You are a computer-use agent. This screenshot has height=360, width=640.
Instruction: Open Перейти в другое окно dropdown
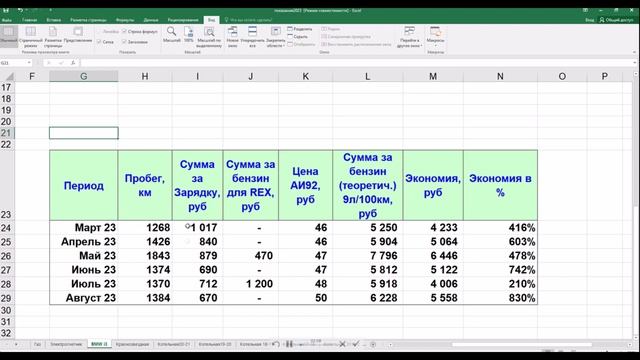[409, 36]
